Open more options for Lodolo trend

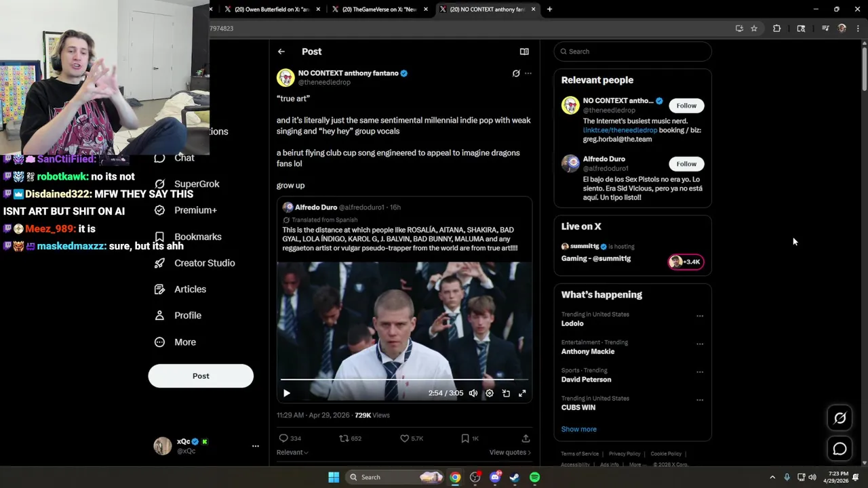point(700,316)
